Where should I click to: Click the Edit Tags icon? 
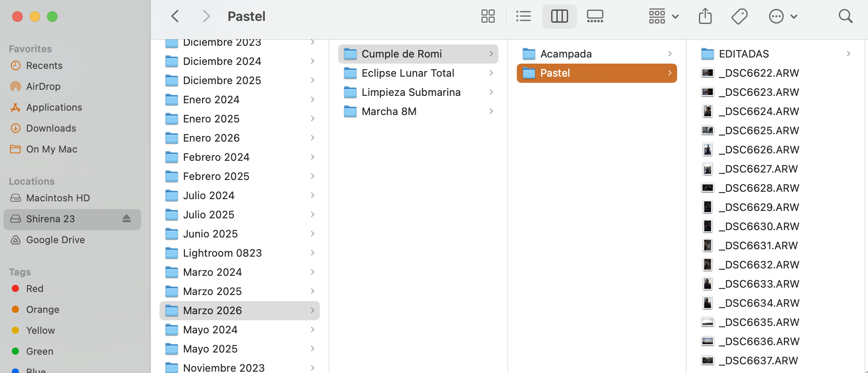pos(739,17)
